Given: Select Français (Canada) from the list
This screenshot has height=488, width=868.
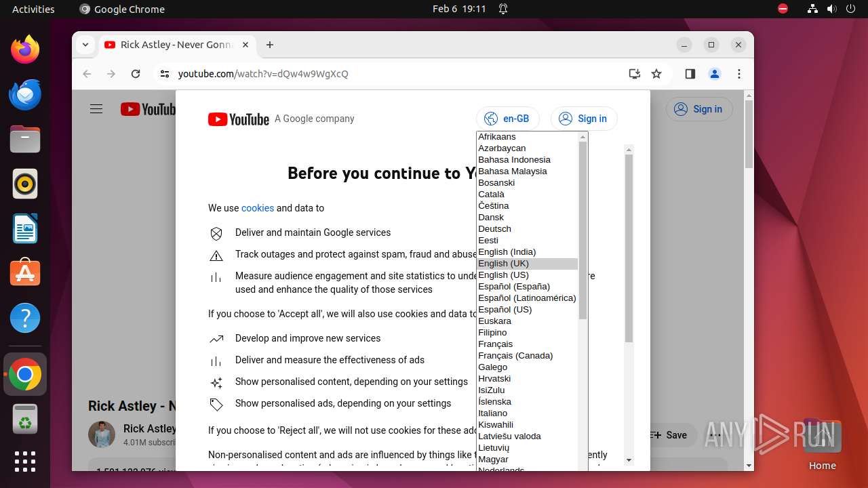Looking at the screenshot, I should point(528,356).
